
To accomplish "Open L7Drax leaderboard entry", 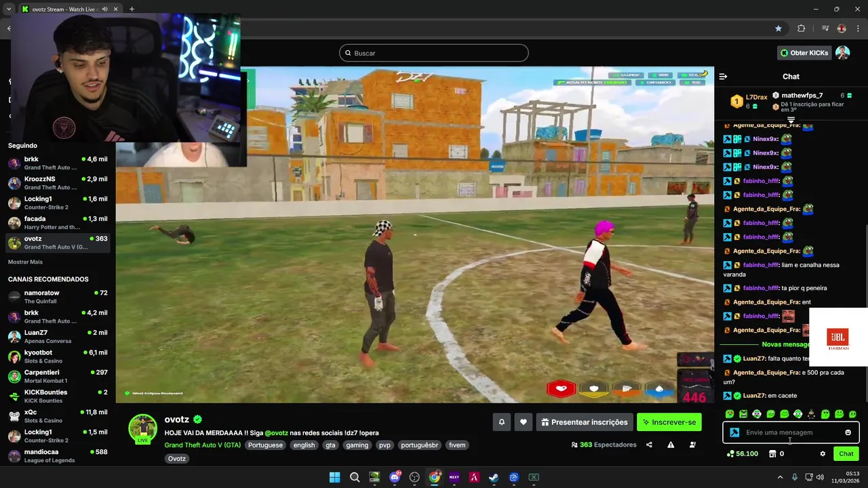I will [x=749, y=102].
